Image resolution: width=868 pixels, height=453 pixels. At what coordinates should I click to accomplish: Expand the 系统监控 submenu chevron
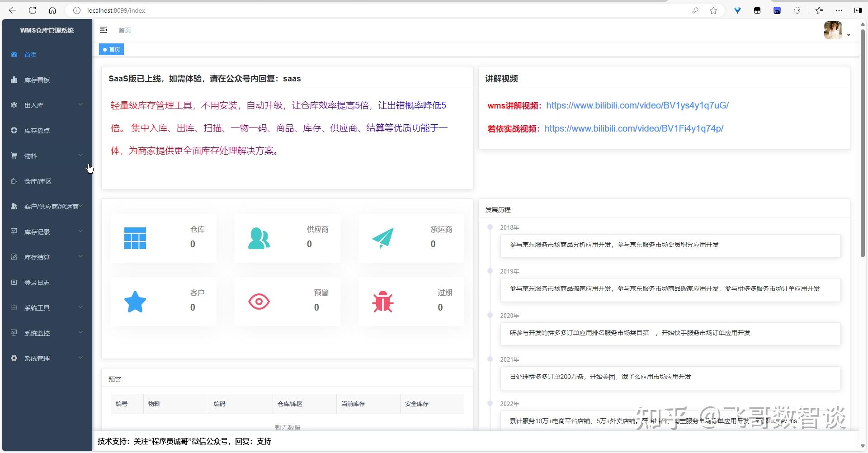pyautogui.click(x=80, y=333)
